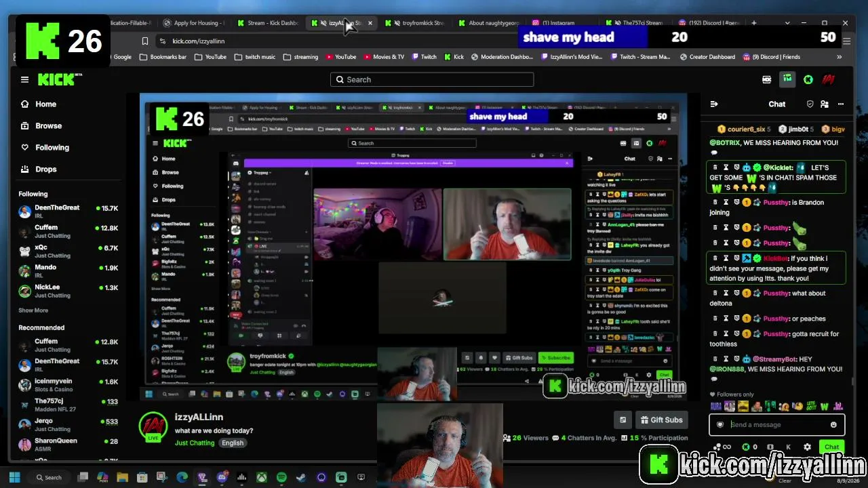Open the clip icon beside Gift Subs
868x488 pixels.
623,420
